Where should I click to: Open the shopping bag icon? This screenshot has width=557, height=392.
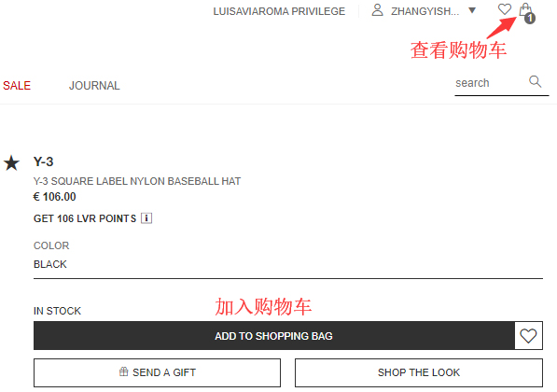pos(525,10)
